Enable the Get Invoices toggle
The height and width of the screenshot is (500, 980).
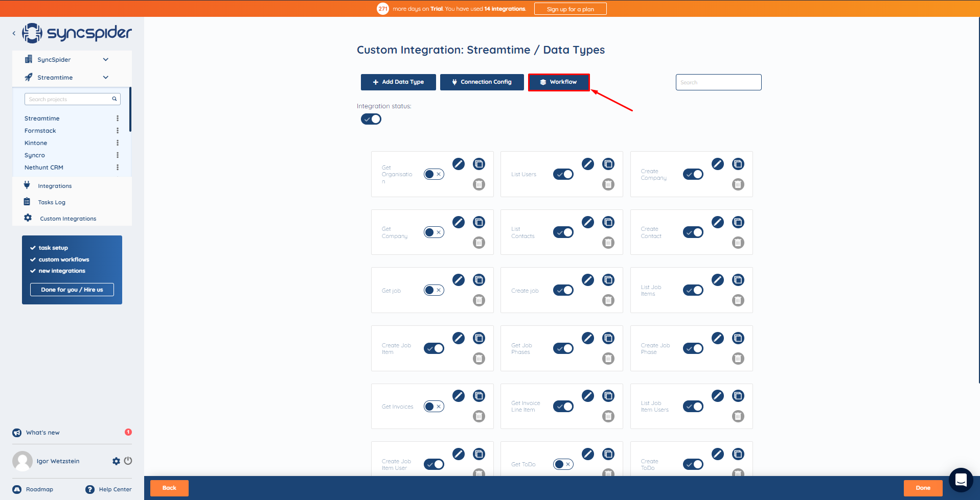[434, 407]
